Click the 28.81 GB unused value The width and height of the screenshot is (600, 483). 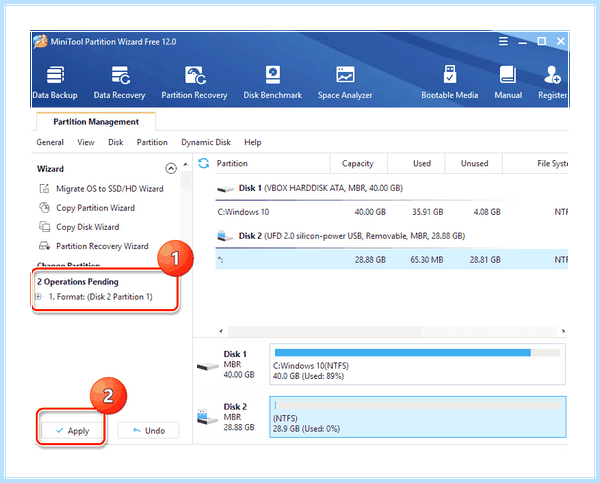pos(485,259)
